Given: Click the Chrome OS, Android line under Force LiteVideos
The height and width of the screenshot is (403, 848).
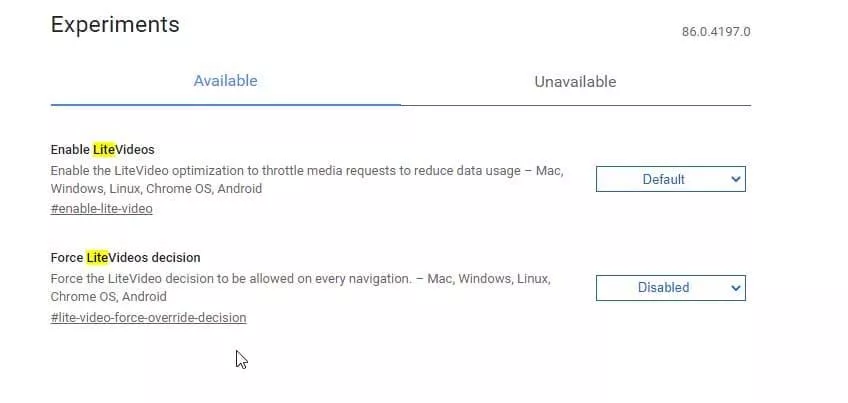Looking at the screenshot, I should 109,297.
